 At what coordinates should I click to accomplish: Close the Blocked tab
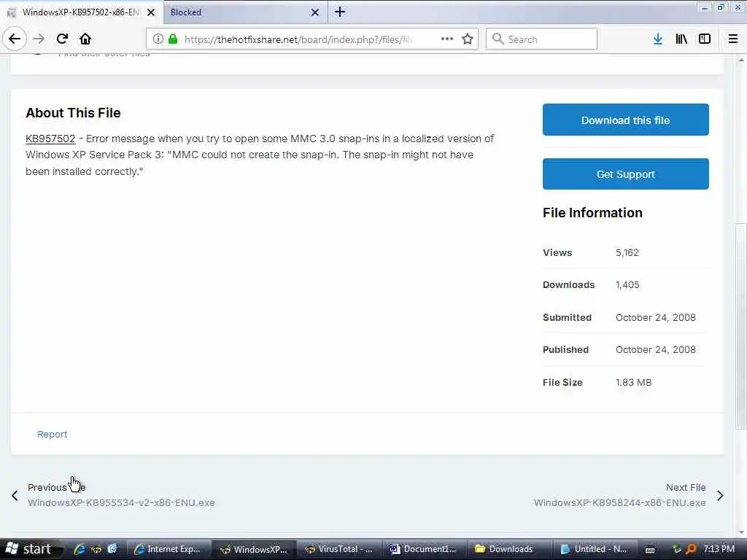pyautogui.click(x=315, y=12)
